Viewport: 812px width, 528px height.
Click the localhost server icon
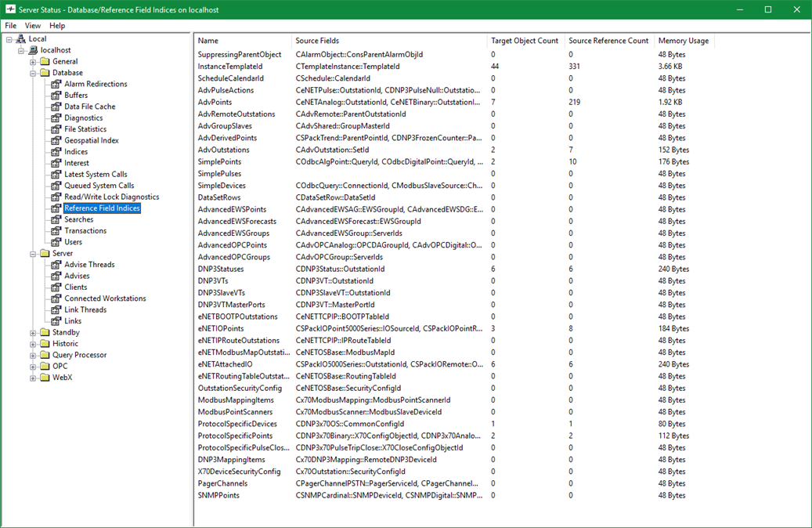tap(33, 50)
